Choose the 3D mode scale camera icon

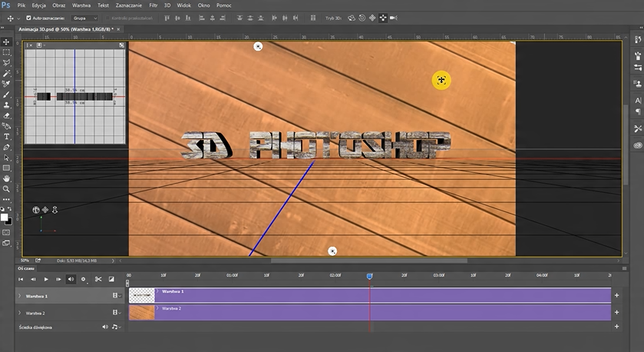pos(394,18)
